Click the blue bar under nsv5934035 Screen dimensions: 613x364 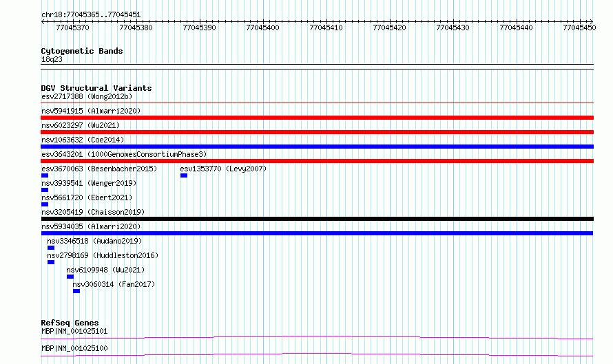click(317, 233)
